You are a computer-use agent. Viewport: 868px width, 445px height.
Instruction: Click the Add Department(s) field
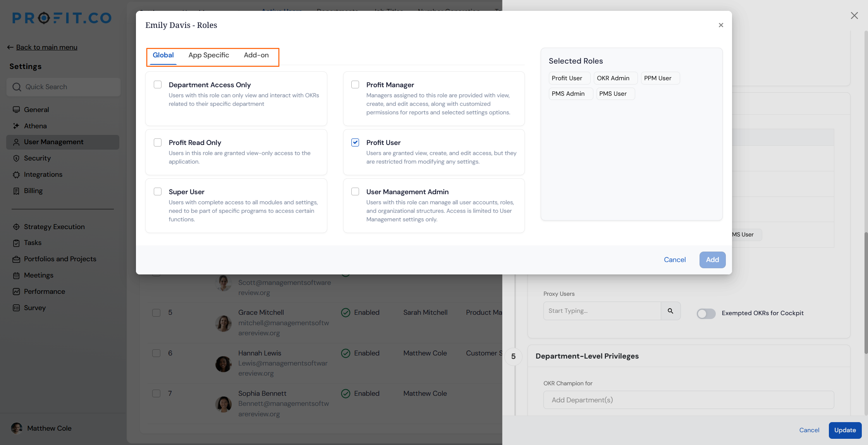coord(689,400)
